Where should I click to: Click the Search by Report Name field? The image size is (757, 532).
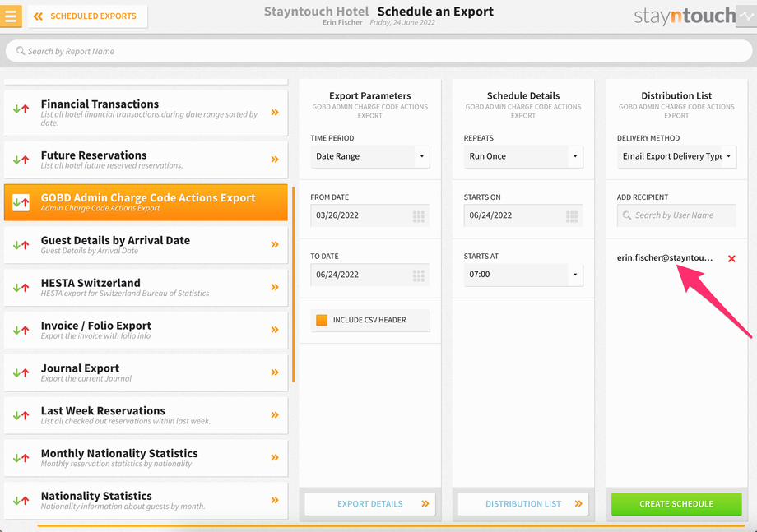pos(378,51)
